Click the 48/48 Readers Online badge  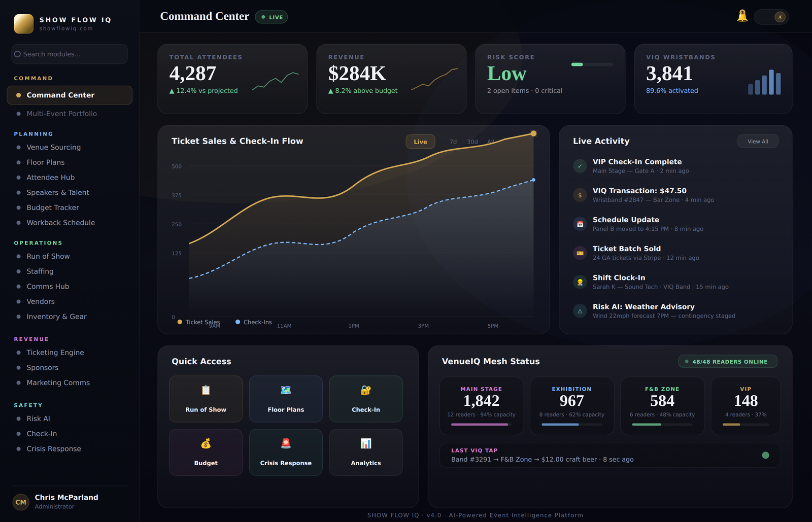(x=728, y=361)
